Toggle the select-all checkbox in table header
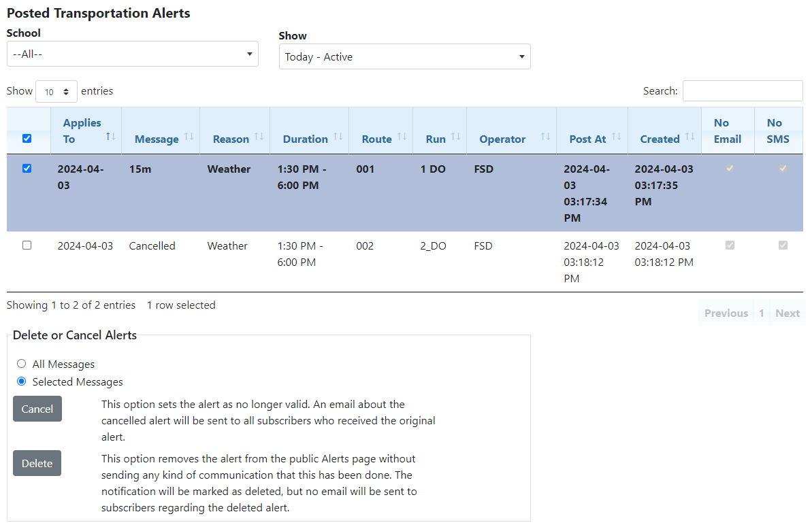 click(27, 138)
